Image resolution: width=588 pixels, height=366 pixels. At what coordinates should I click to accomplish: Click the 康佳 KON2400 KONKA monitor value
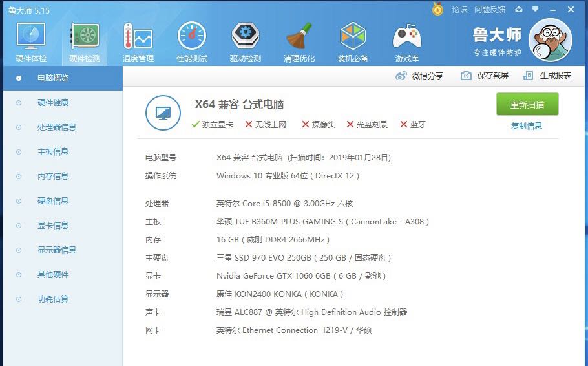click(x=280, y=294)
